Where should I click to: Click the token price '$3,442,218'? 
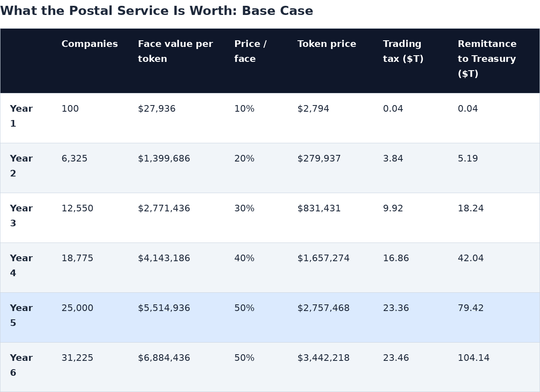pyautogui.click(x=324, y=358)
